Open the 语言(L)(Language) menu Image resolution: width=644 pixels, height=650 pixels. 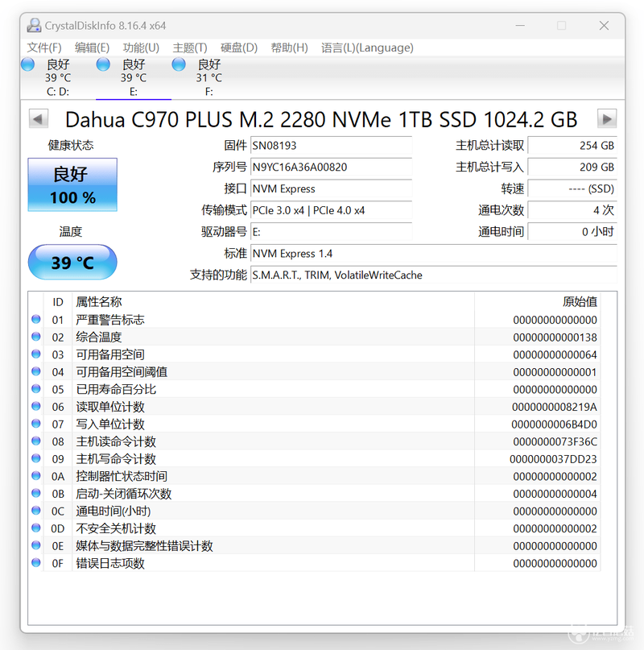[367, 48]
